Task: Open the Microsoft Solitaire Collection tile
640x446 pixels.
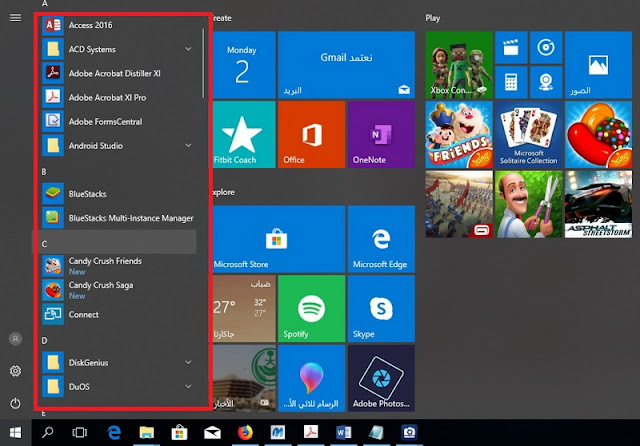Action: click(529, 134)
